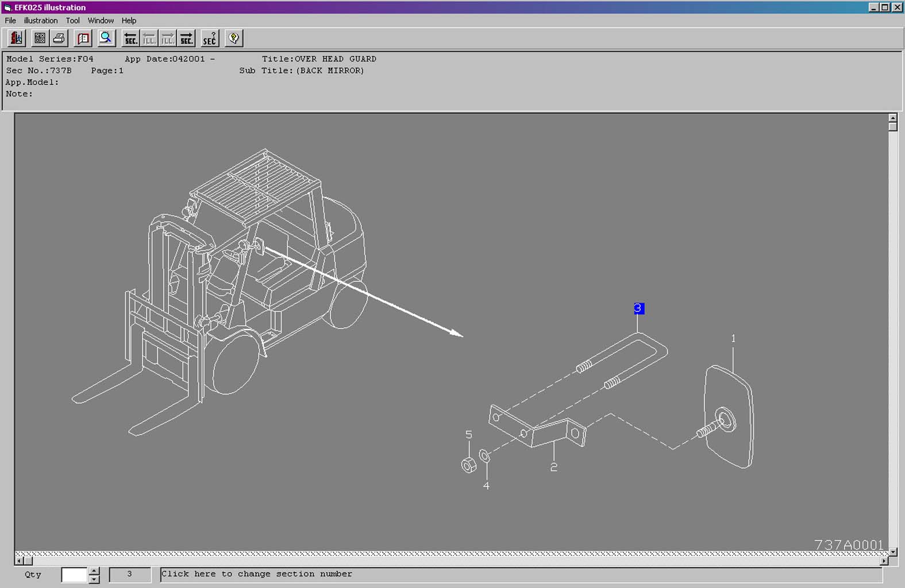Screen dimensions: 905x588
Task: Open the illustration menu
Action: 40,21
